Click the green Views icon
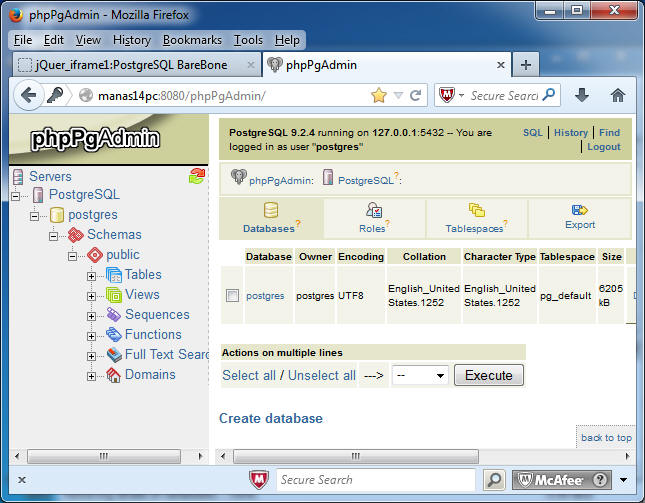Image resolution: width=645 pixels, height=503 pixels. click(x=114, y=295)
